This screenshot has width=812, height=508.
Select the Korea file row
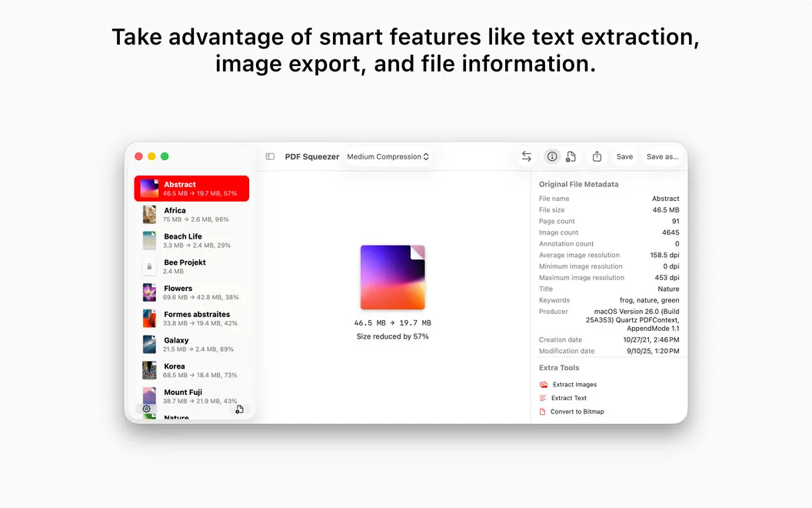click(x=191, y=370)
